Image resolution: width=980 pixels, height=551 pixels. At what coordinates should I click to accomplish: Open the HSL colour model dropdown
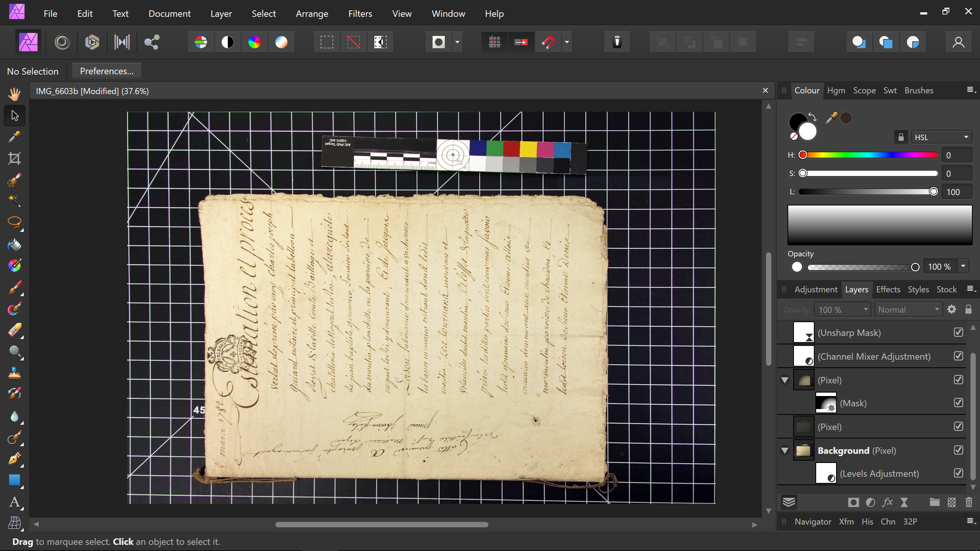941,137
